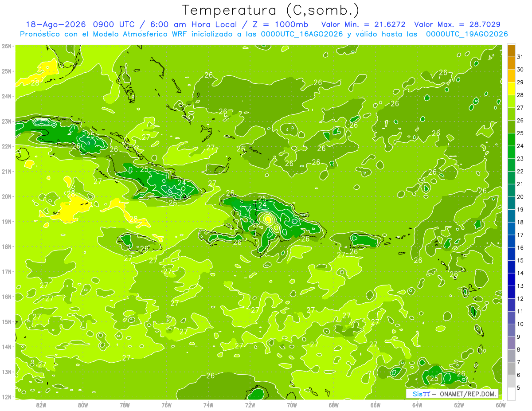Select "Valor Max. = 28.7029" text
This screenshot has height=411, width=532.
457,24
